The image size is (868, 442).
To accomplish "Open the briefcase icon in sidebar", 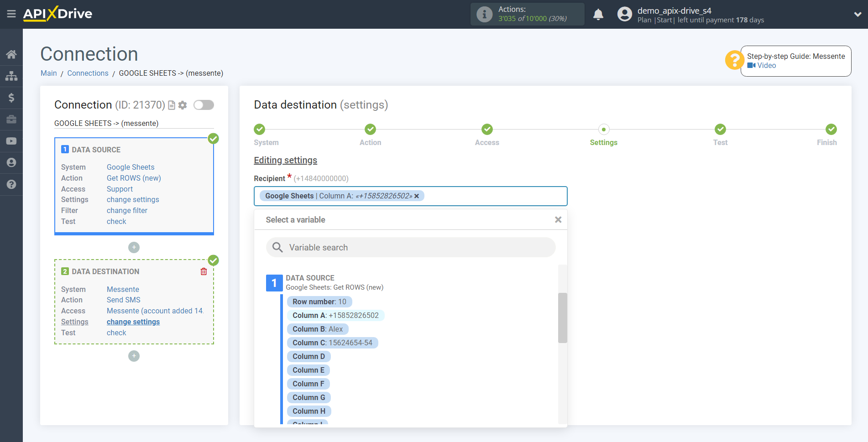I will pos(11,120).
